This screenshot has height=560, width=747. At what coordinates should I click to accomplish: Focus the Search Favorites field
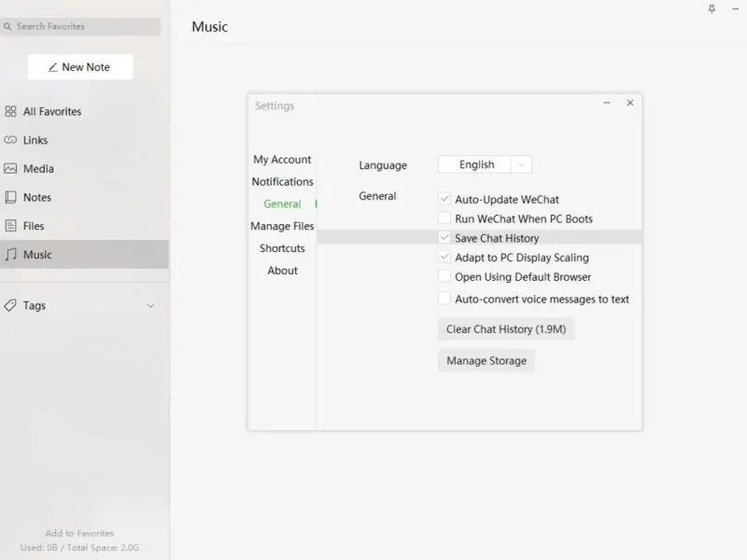click(x=80, y=27)
